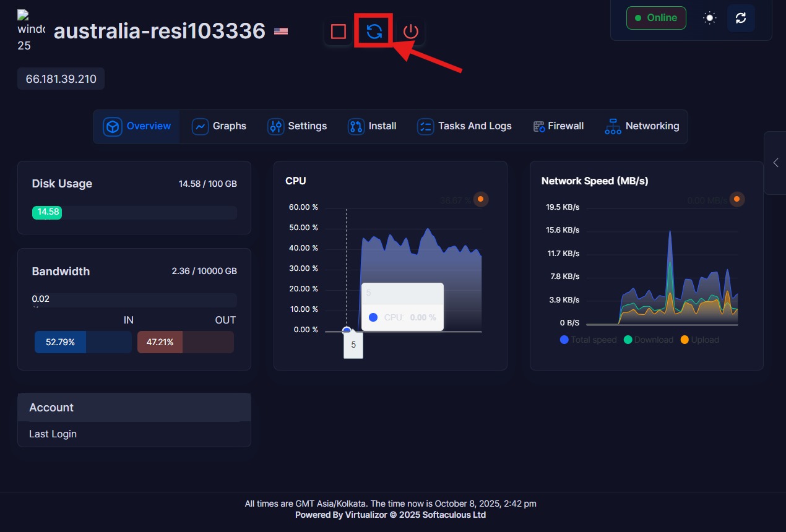This screenshot has width=786, height=532.
Task: Go to the Install tab
Action: [372, 126]
